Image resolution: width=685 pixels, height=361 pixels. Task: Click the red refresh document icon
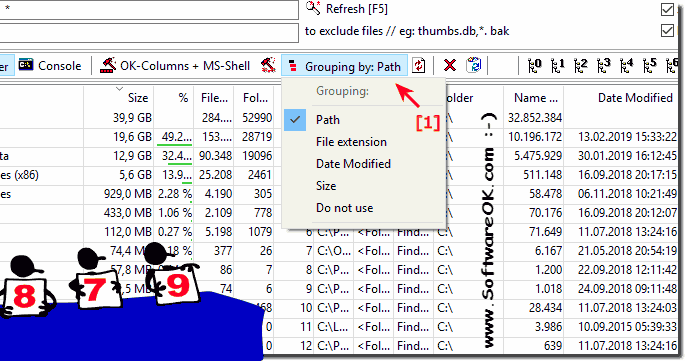pos(419,66)
